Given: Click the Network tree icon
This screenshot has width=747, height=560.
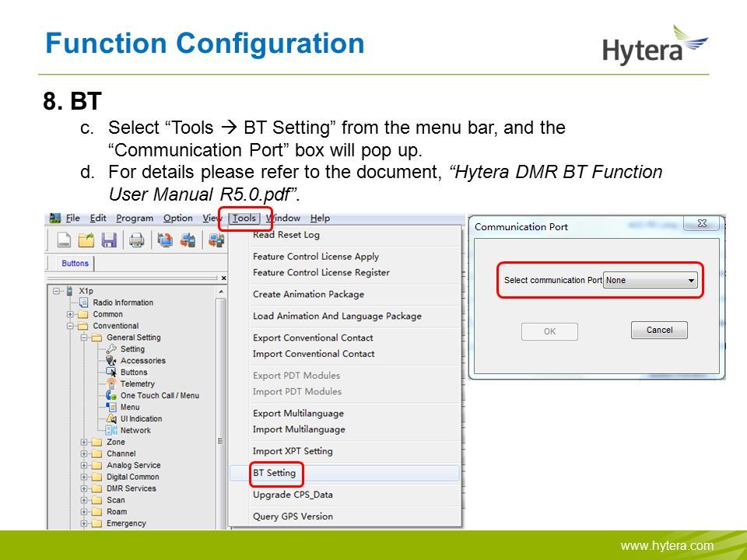Looking at the screenshot, I should tap(111, 430).
